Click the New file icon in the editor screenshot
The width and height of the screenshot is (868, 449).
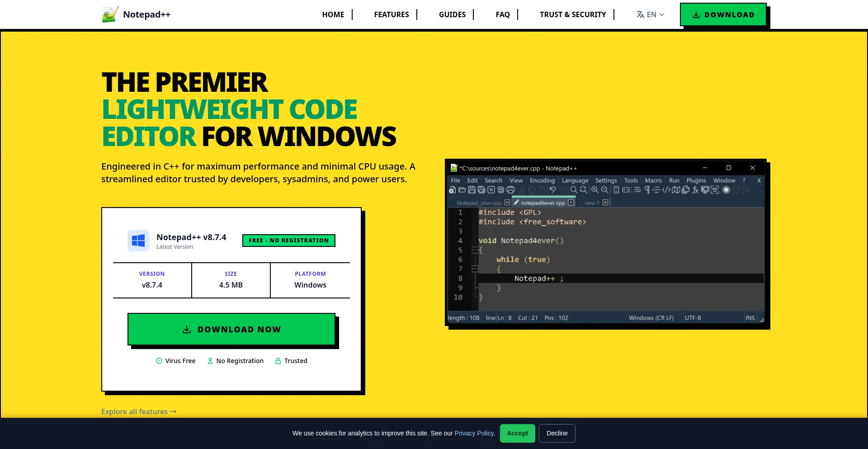(452, 190)
